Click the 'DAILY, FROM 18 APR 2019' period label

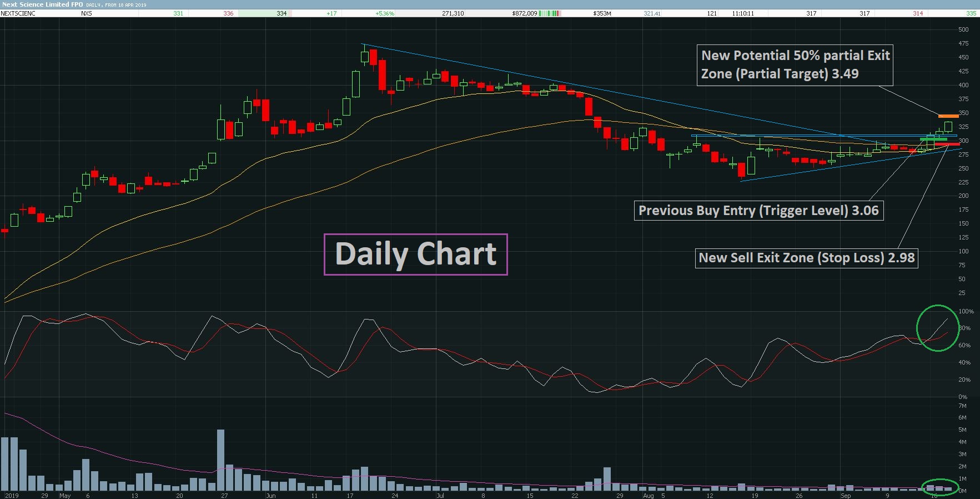[x=116, y=4]
